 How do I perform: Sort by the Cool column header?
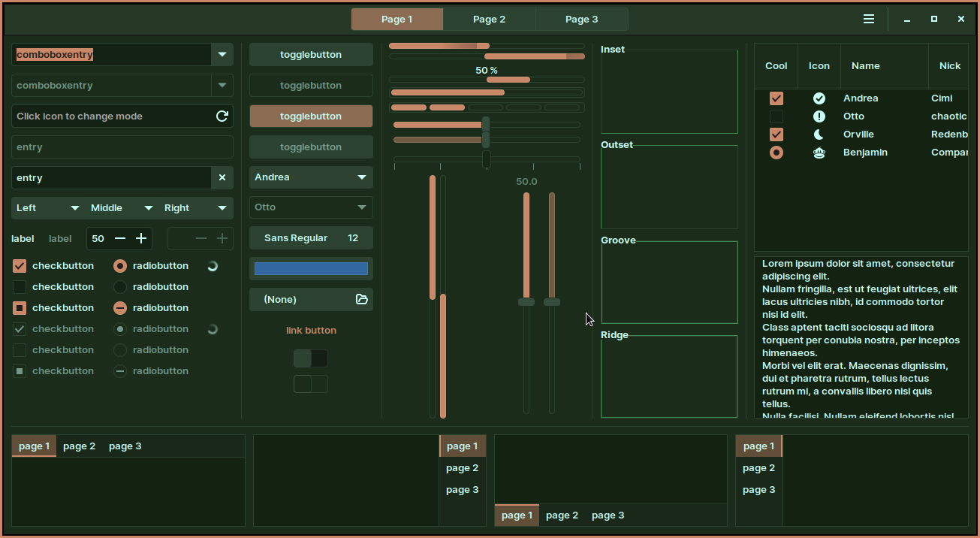coord(776,66)
